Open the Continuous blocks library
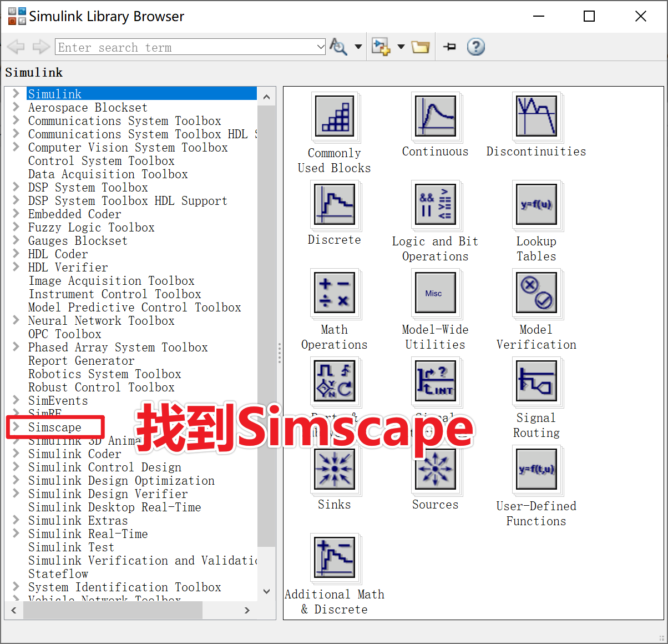Image resolution: width=668 pixels, height=644 pixels. (435, 117)
